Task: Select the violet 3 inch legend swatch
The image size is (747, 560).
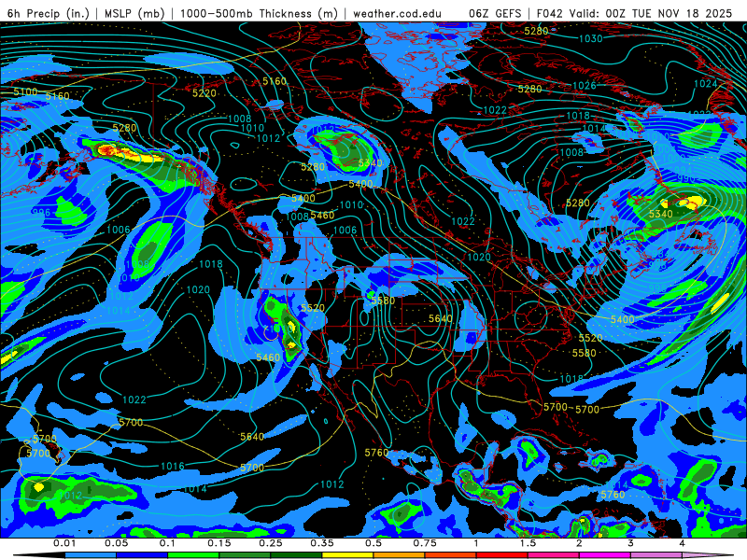Action: pos(656,555)
